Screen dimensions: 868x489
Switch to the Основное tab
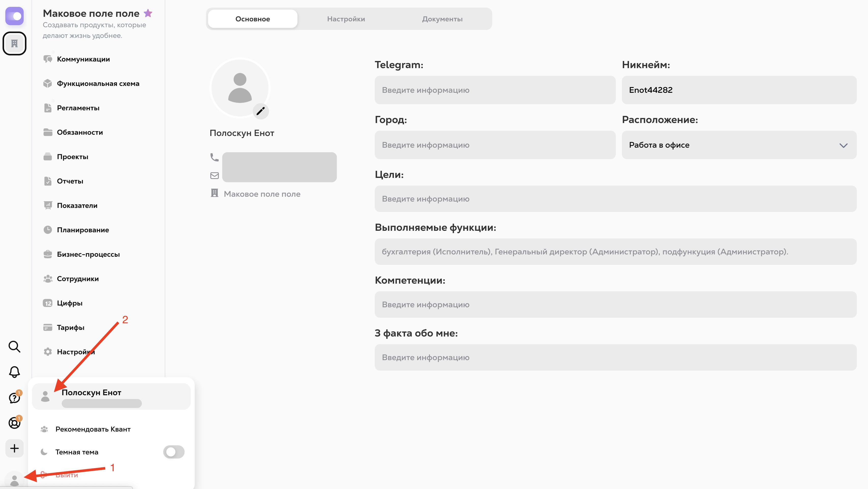pos(252,19)
